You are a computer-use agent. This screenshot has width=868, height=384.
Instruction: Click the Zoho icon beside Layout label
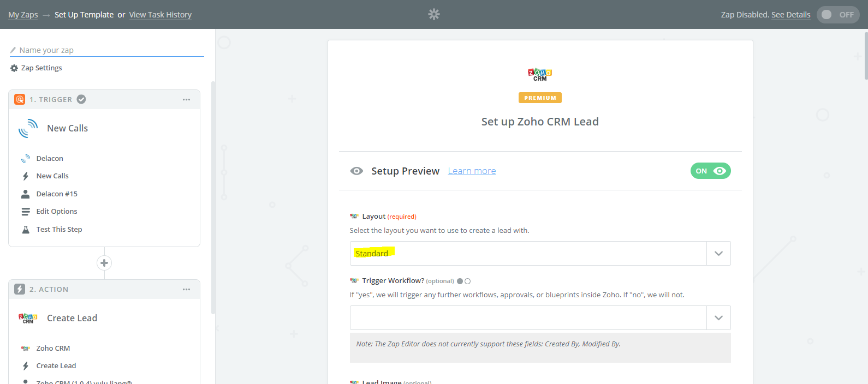click(x=354, y=217)
